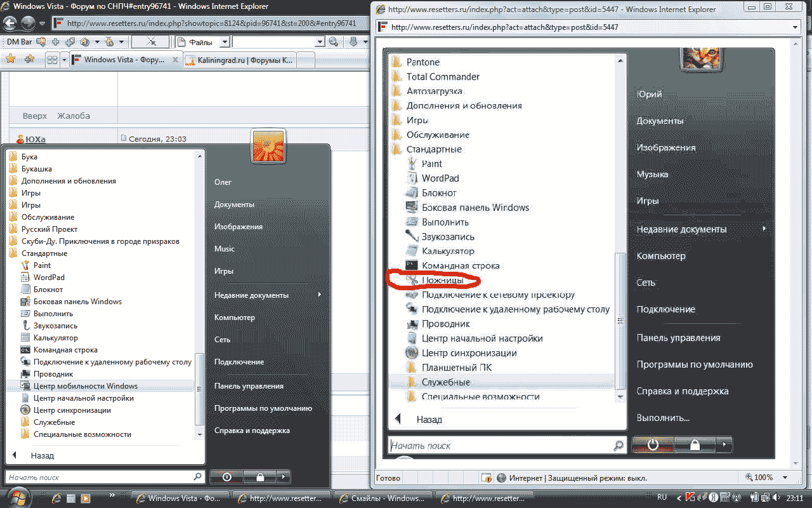The height and width of the screenshot is (508, 812).
Task: Open the DM Bar search box dropdown
Action: point(320,42)
